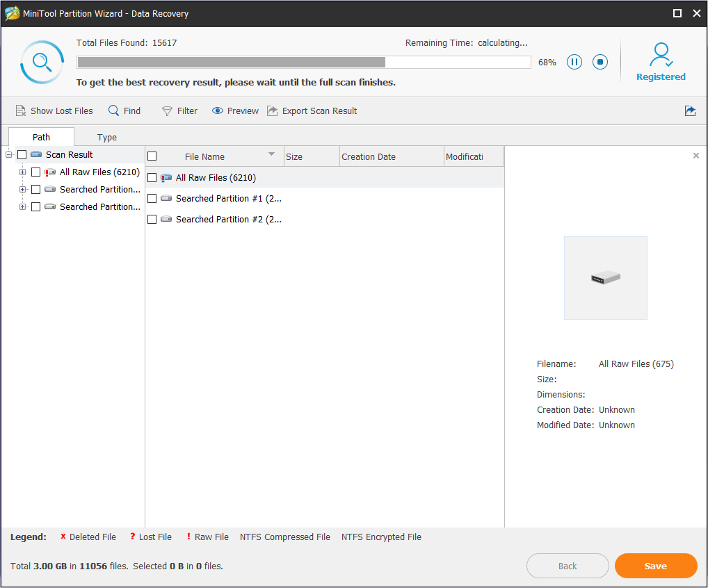Viewport: 708px width, 588px height.
Task: Check the Searched Partition #1 list checkbox
Action: click(152, 198)
